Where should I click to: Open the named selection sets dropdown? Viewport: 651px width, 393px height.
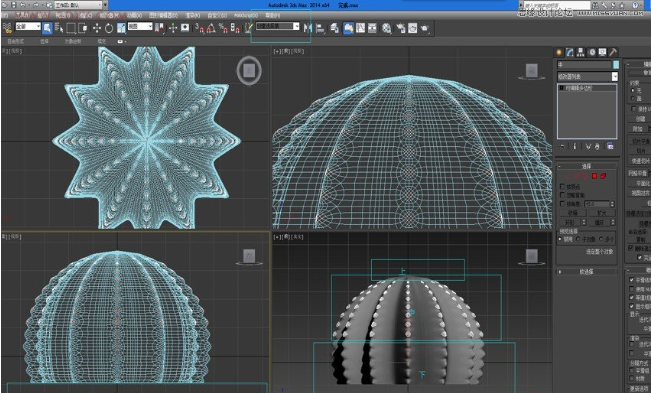click(x=278, y=26)
